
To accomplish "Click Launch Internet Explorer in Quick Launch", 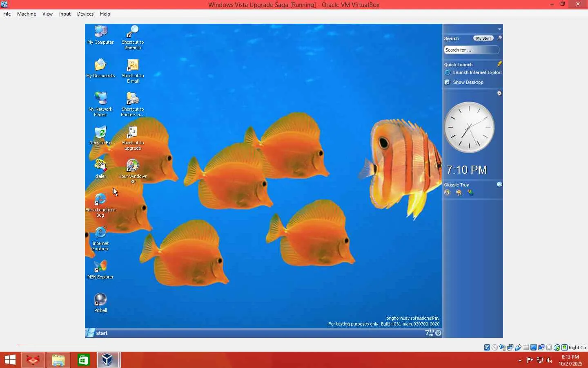I will tap(473, 72).
